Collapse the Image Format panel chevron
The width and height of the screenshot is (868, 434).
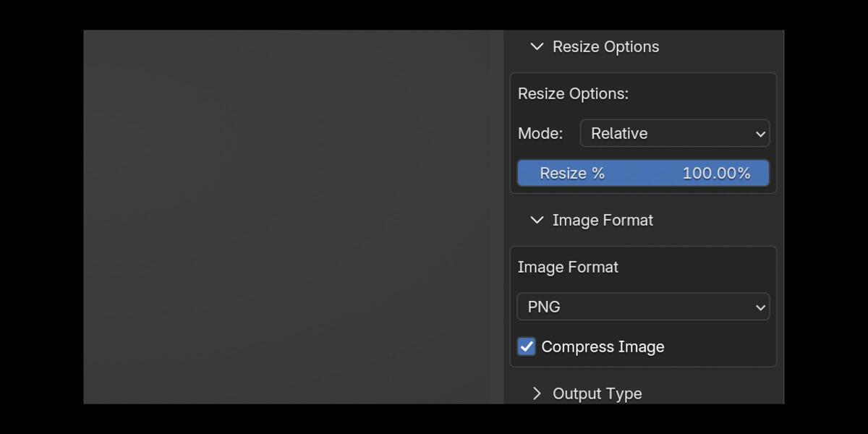[537, 220]
